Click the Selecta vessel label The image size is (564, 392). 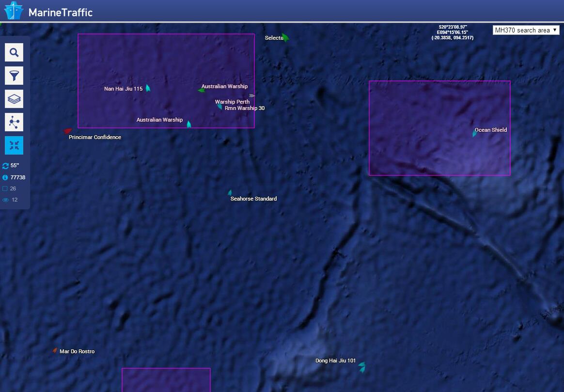click(274, 38)
